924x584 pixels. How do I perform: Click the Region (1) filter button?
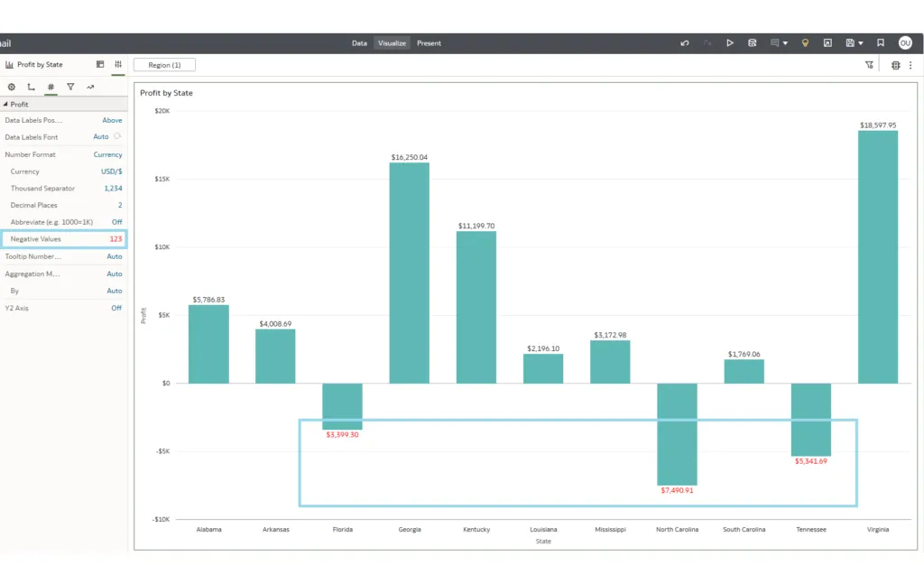tap(164, 65)
